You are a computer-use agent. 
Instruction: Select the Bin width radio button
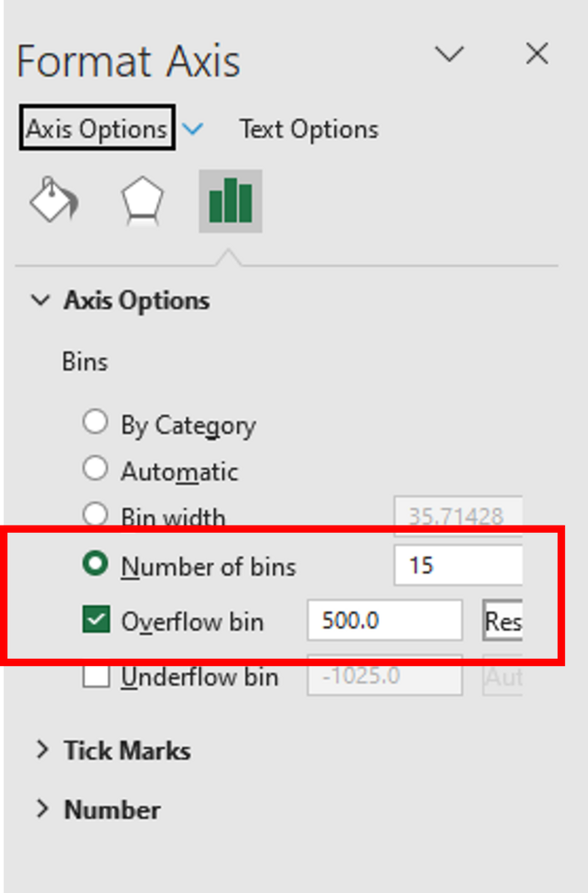point(95,514)
